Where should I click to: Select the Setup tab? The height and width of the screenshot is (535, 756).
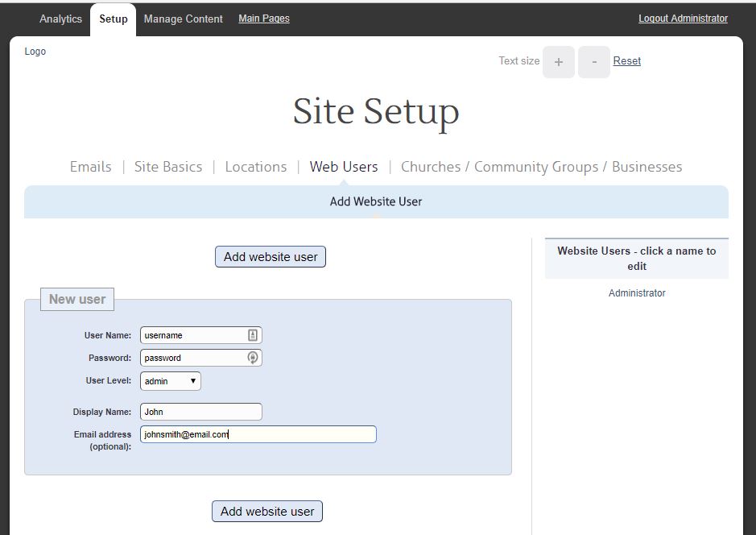[x=114, y=19]
